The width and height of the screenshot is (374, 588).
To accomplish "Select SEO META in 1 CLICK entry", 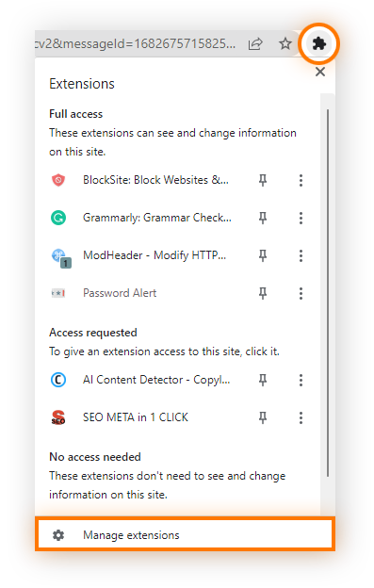I will [x=136, y=417].
